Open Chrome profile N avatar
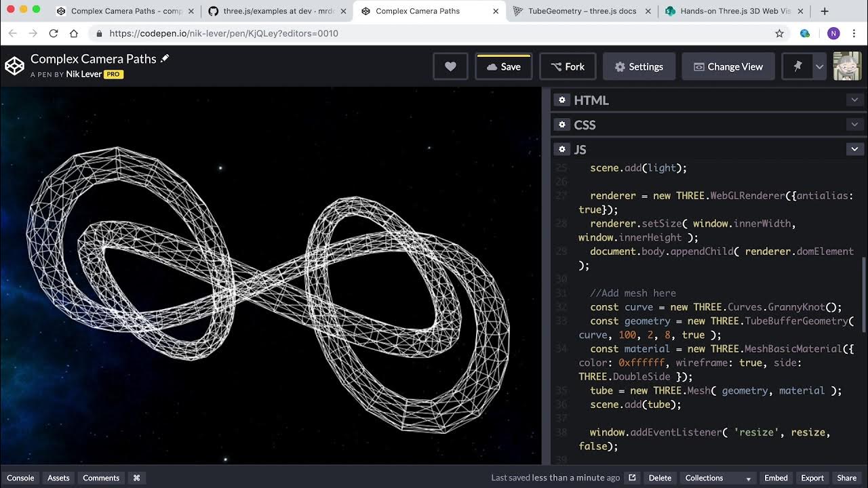Screen dimensions: 868x488 [x=833, y=33]
